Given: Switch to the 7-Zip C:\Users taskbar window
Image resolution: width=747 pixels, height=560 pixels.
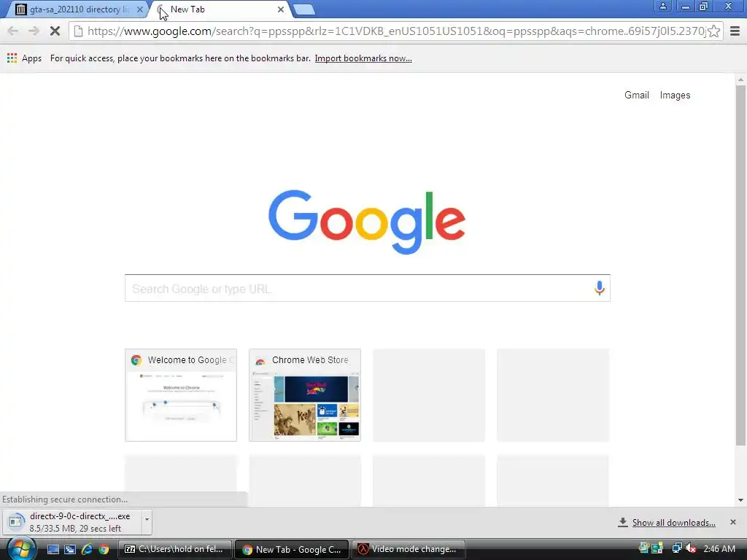Looking at the screenshot, I should point(174,549).
